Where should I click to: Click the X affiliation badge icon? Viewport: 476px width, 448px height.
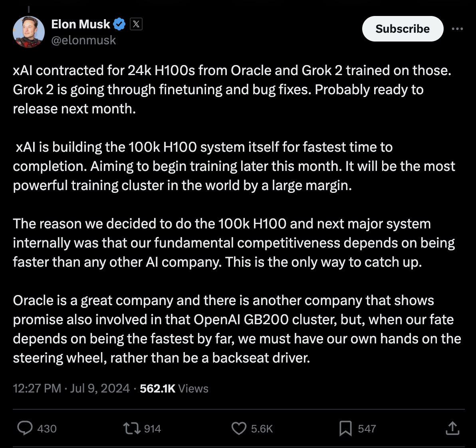point(136,24)
